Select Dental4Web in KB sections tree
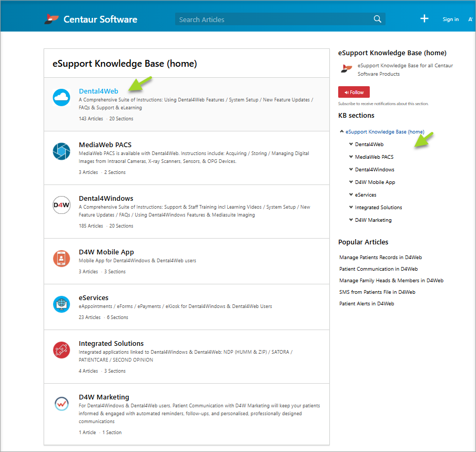 coord(369,145)
